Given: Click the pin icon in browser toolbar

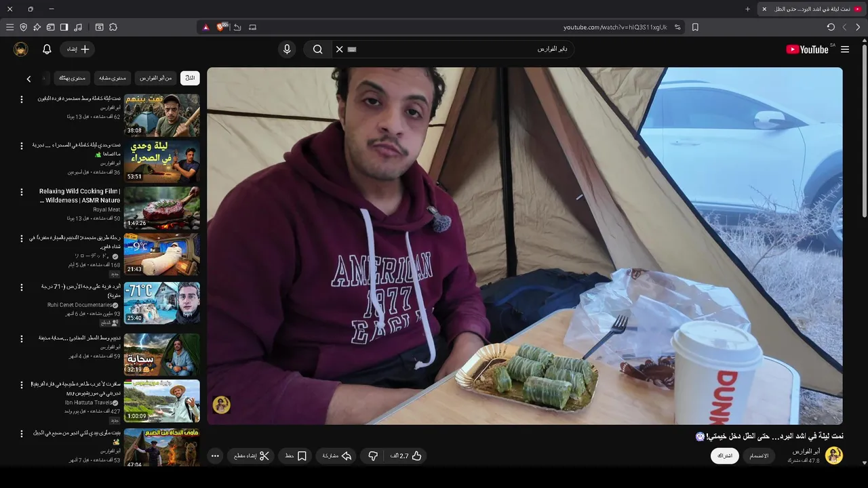Looking at the screenshot, I should pos(37,27).
